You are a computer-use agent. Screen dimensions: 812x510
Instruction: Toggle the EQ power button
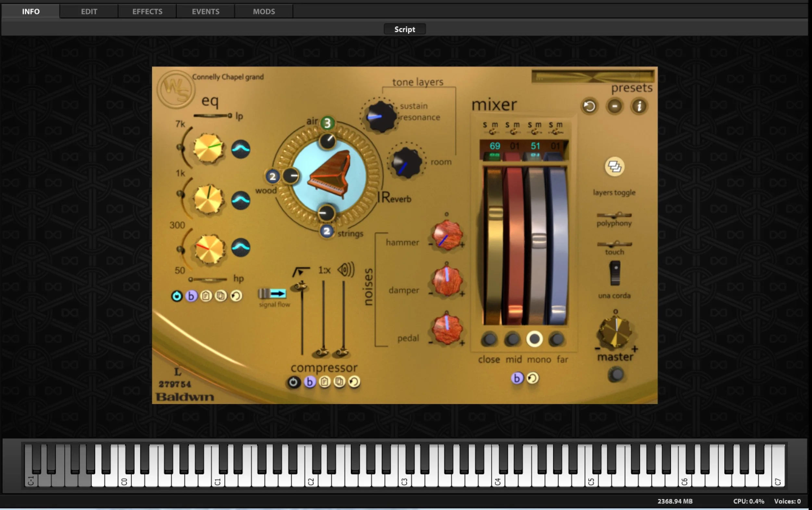click(176, 296)
